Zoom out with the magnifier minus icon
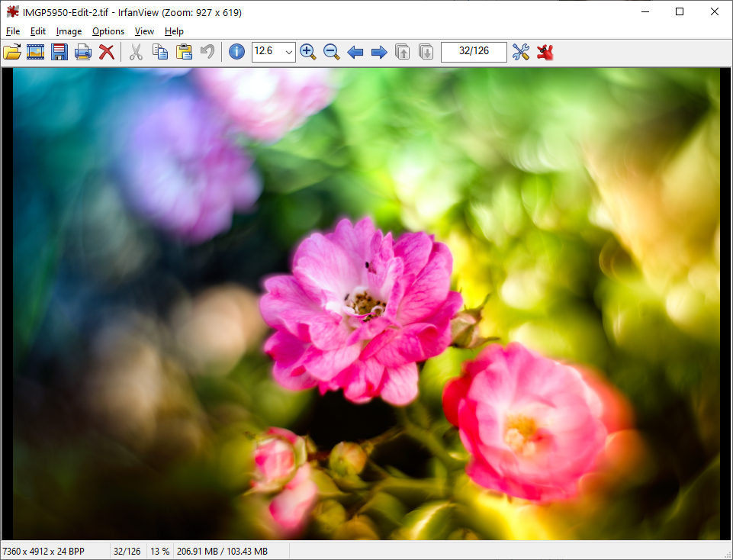This screenshot has width=733, height=560. tap(331, 52)
